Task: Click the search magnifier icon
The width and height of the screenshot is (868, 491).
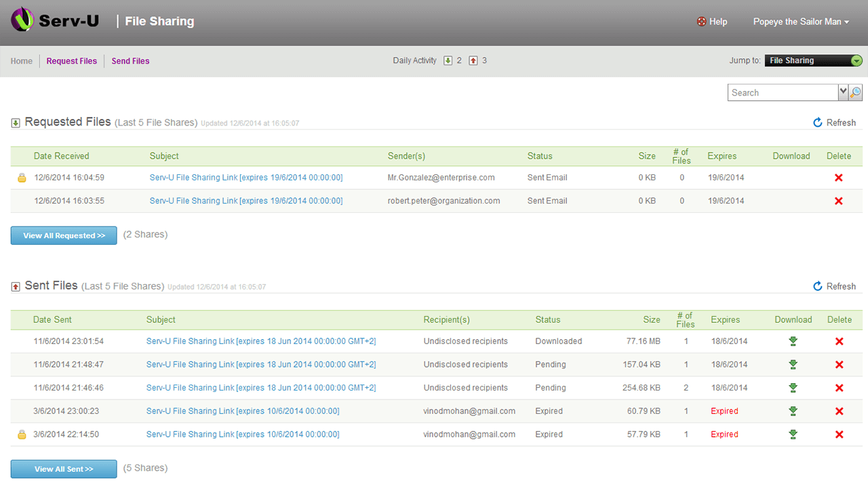Action: 856,92
